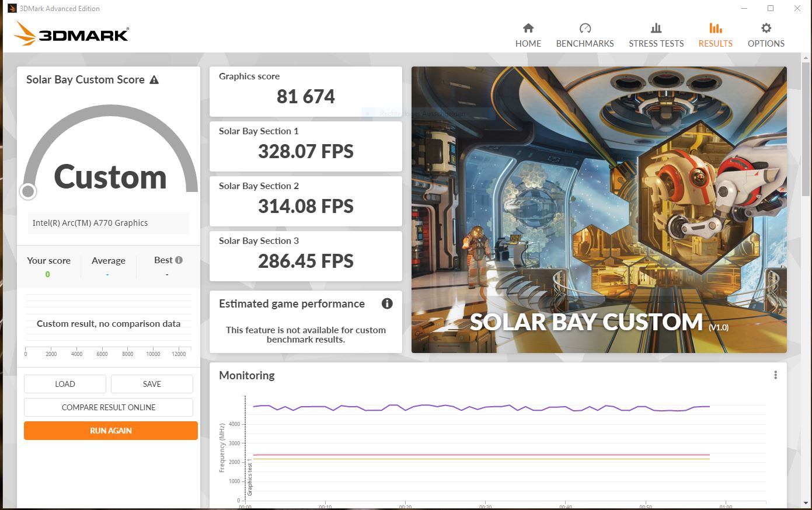This screenshot has height=510, width=812.
Task: Click the info icon beside Best
Action: (179, 260)
